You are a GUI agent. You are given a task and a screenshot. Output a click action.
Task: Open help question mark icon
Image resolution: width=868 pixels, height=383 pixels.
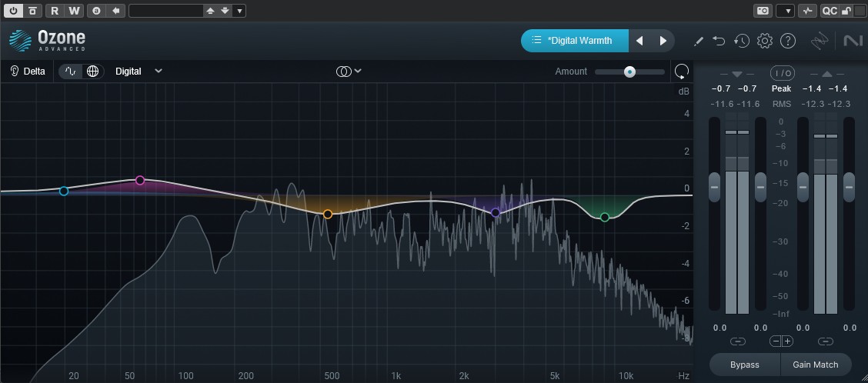point(788,41)
